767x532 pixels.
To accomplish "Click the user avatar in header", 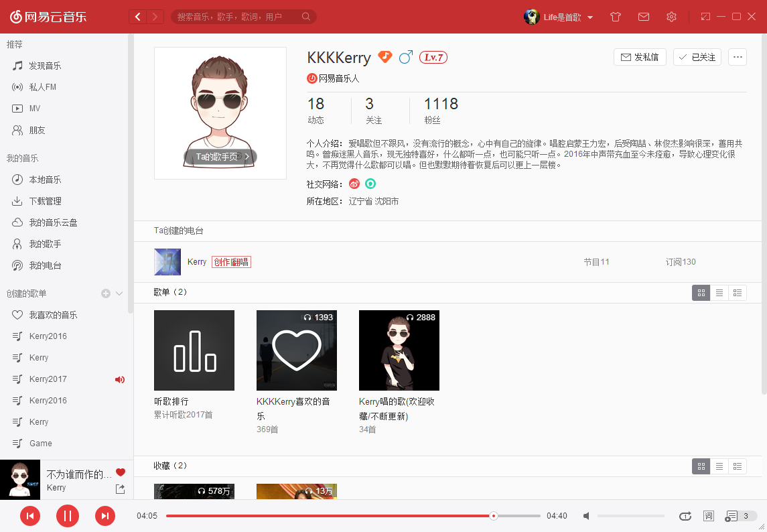I will coord(531,17).
